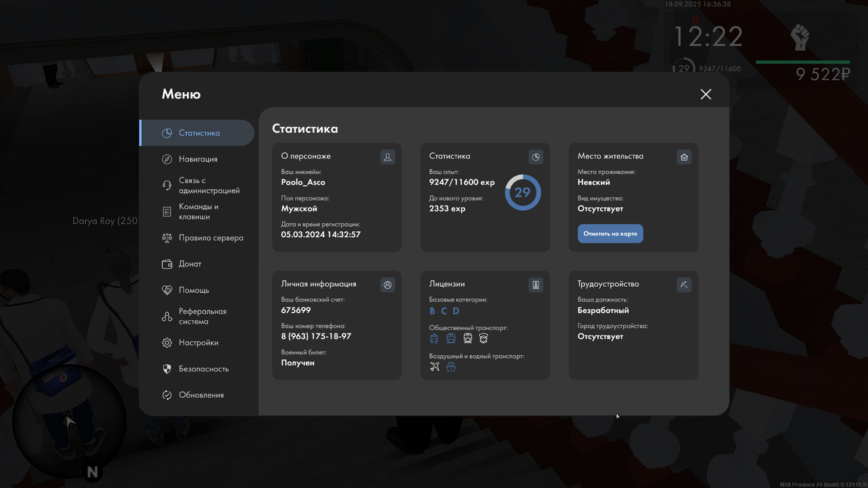Click the nickname Paolo_Asco
Screen dimensions: 868x488
click(x=303, y=182)
